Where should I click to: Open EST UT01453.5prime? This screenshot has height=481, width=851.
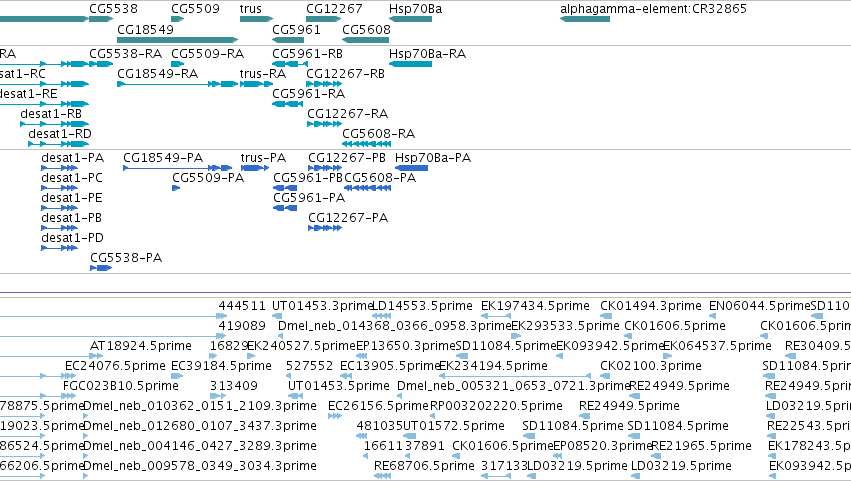(339, 387)
